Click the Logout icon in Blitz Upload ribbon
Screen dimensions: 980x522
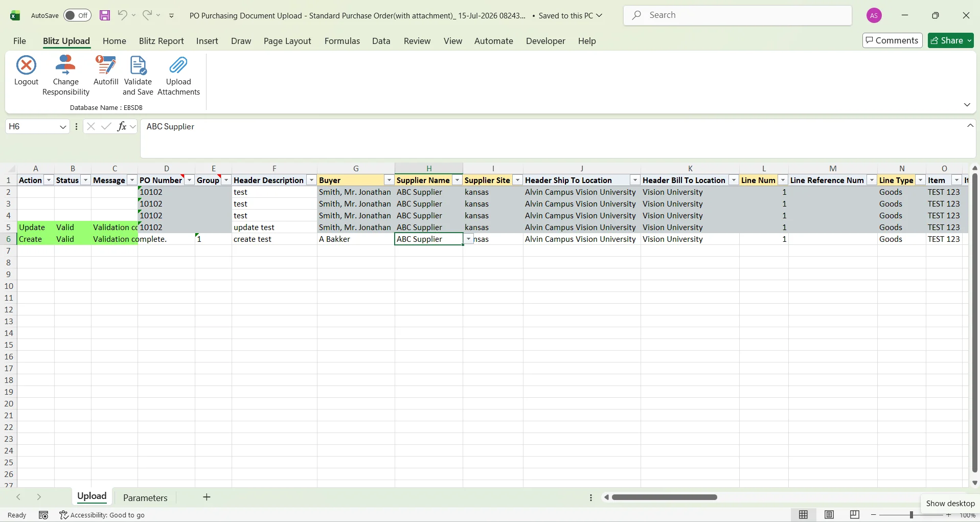click(26, 65)
